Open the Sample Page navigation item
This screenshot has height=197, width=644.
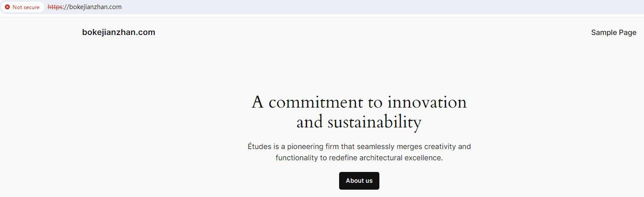613,32
